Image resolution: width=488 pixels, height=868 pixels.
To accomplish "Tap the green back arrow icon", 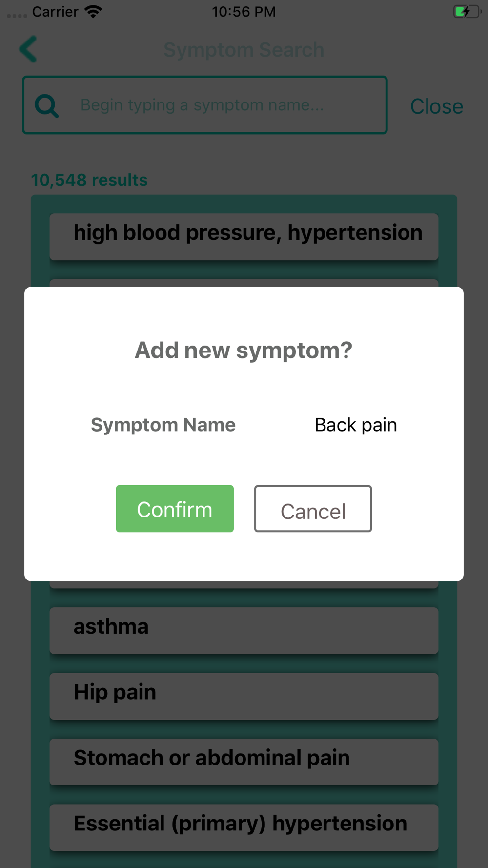I will tap(28, 49).
